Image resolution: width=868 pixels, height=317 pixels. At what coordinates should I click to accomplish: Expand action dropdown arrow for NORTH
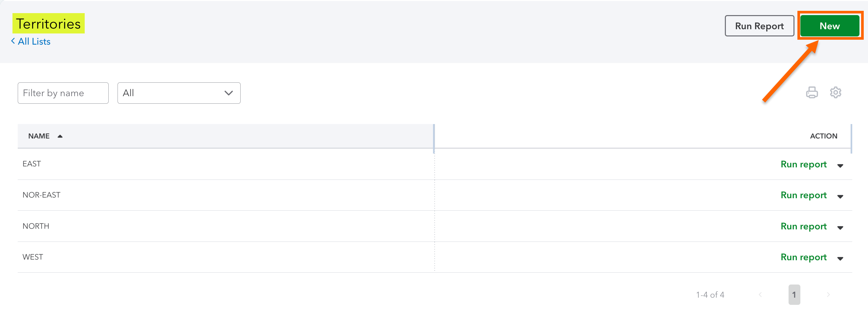point(840,227)
